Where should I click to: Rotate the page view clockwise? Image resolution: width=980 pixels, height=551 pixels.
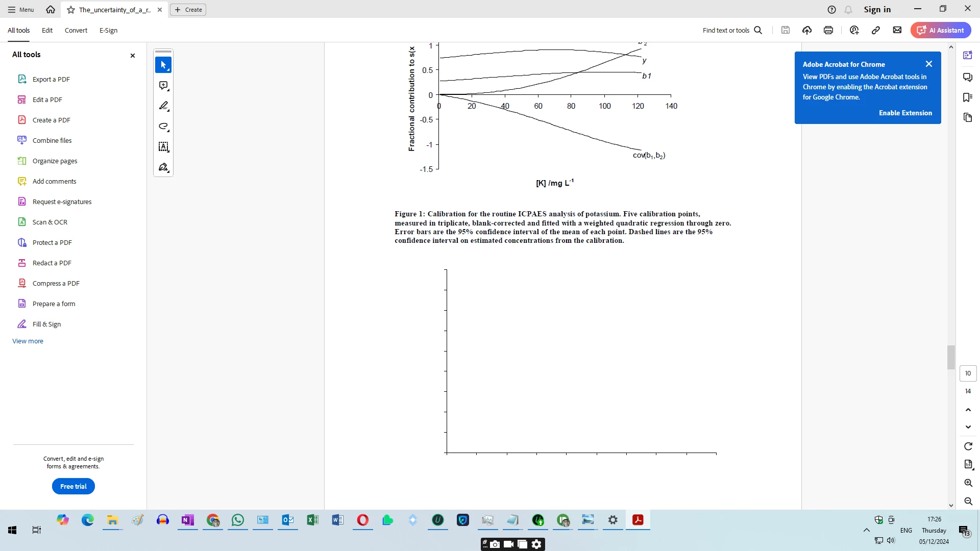[968, 446]
